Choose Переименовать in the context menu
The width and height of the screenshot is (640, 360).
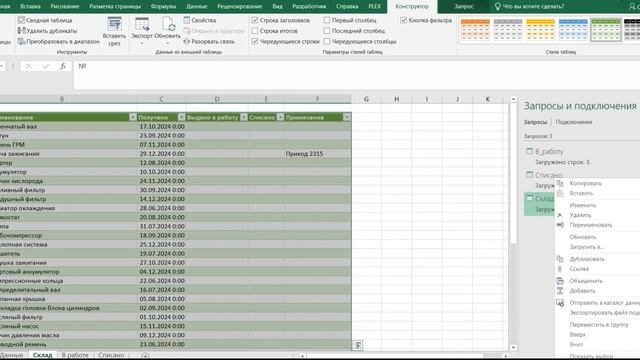coord(591,225)
